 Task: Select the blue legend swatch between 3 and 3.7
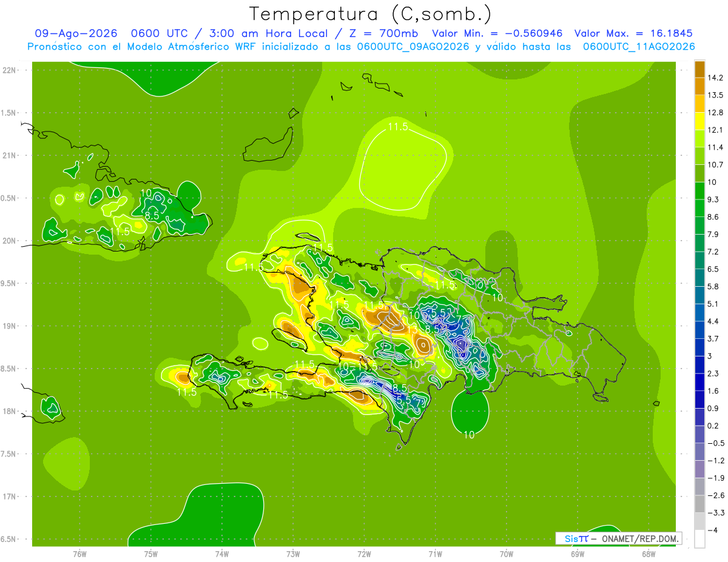tap(699, 347)
